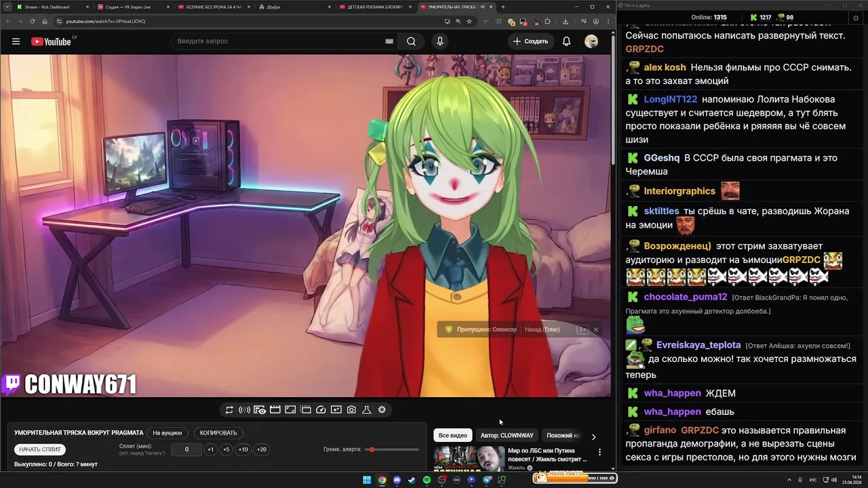Click the YouTube search magnifier button
The image size is (868, 488).
(x=411, y=41)
